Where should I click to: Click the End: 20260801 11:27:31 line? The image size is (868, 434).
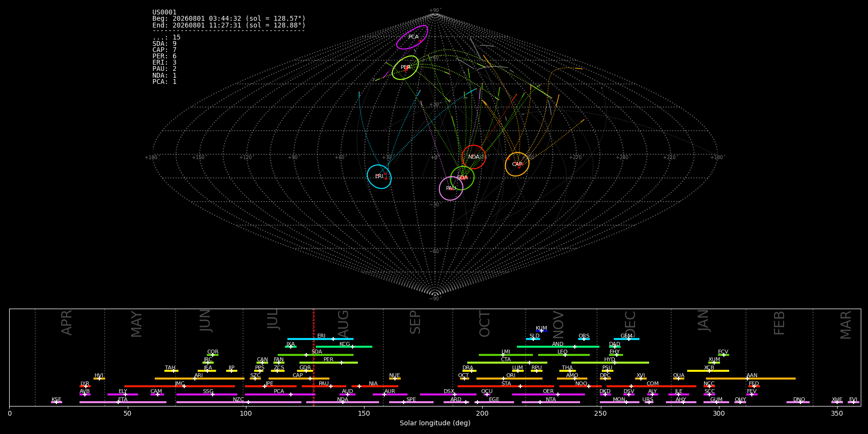(x=229, y=25)
